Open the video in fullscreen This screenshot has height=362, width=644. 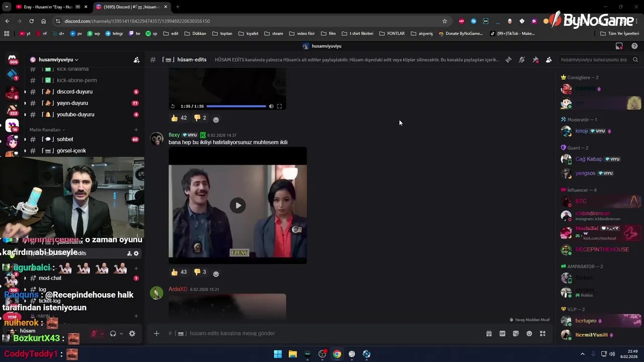(x=280, y=106)
